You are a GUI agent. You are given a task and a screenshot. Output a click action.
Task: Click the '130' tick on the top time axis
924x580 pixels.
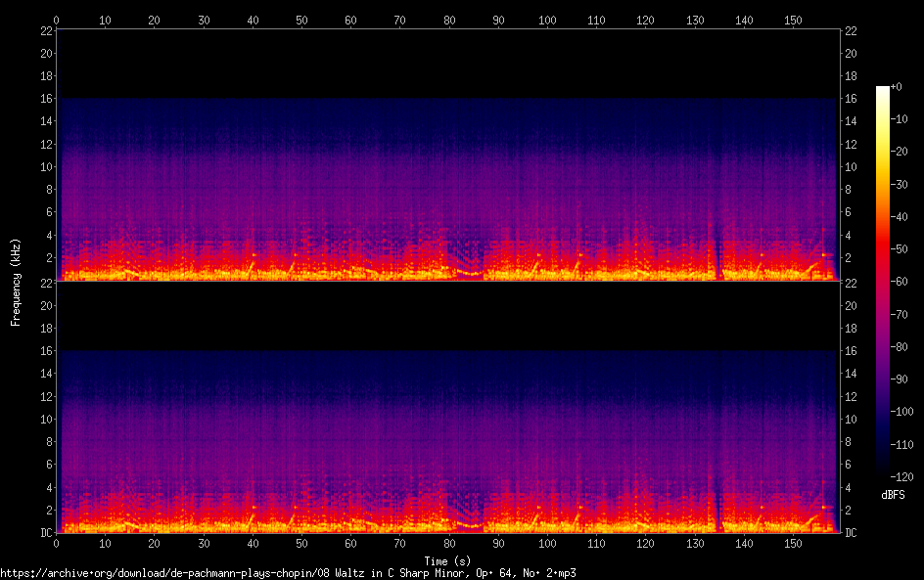(x=695, y=20)
